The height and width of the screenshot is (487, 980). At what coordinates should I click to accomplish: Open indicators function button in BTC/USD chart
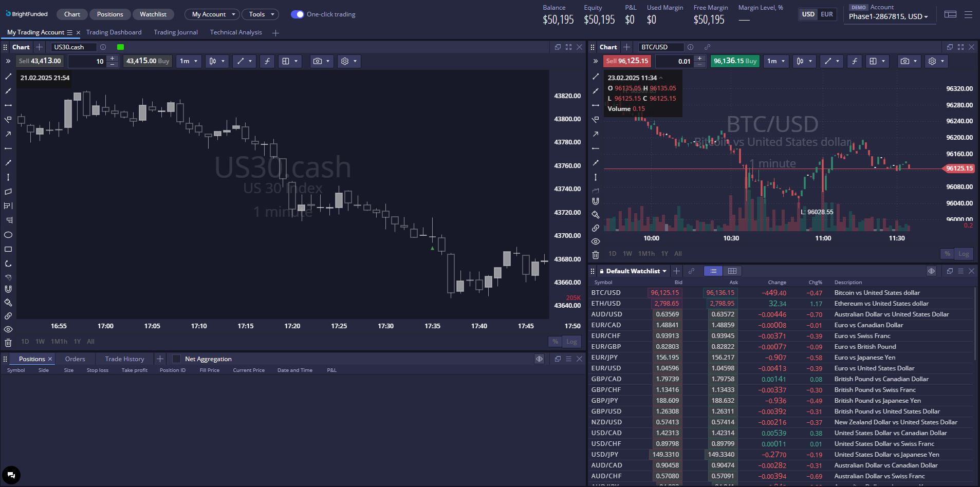[855, 61]
